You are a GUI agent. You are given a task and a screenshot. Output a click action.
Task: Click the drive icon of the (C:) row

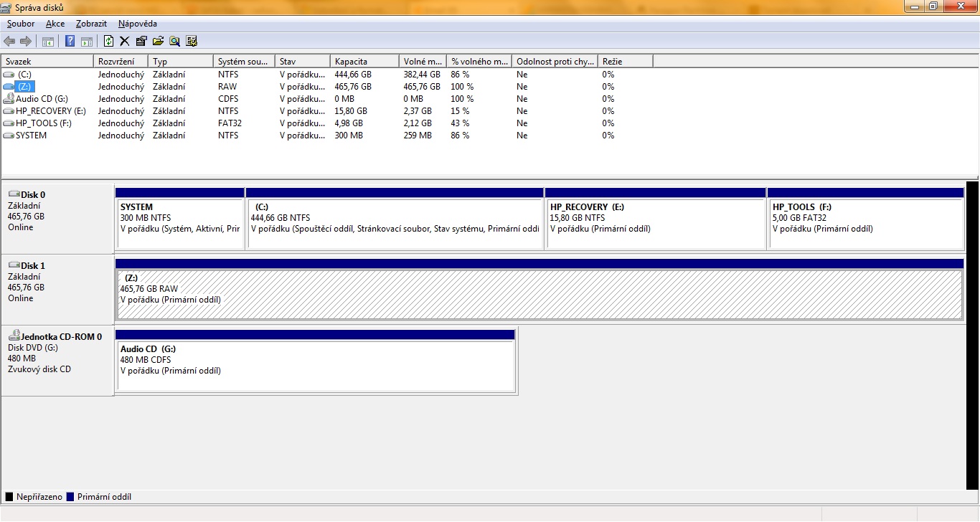click(x=9, y=75)
